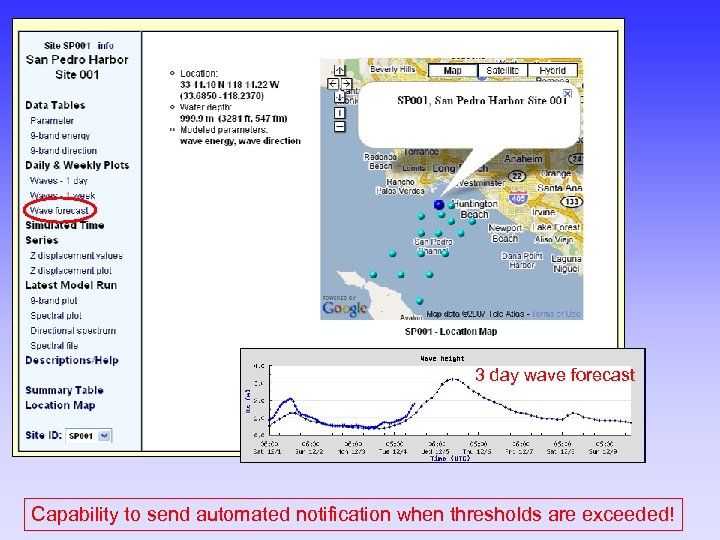Open the Site SP001 info link

[x=106, y=45]
